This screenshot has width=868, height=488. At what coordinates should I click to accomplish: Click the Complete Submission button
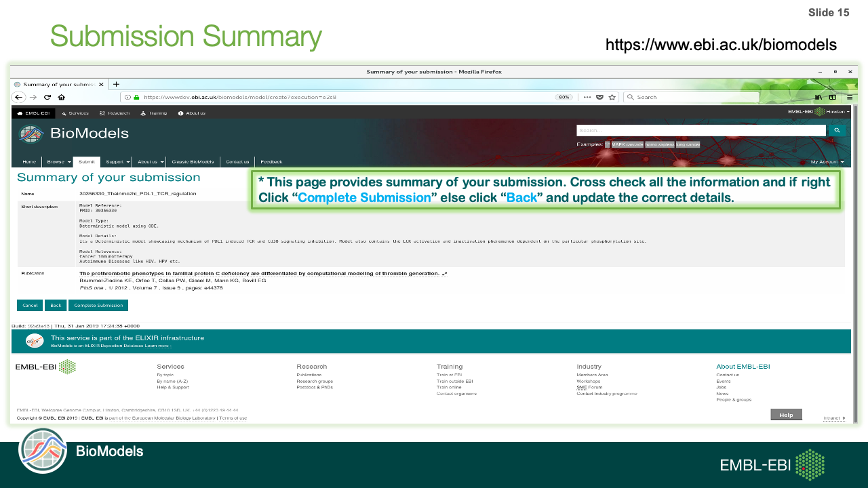coord(98,306)
